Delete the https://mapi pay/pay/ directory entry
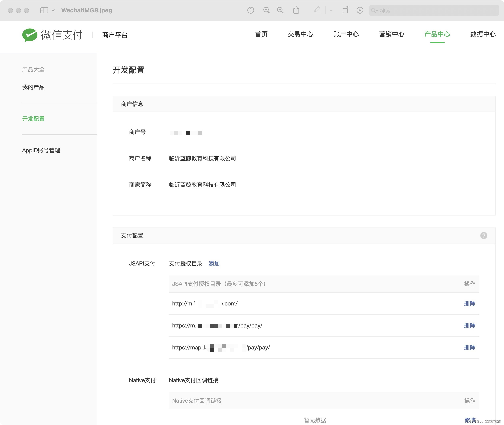 [469, 347]
